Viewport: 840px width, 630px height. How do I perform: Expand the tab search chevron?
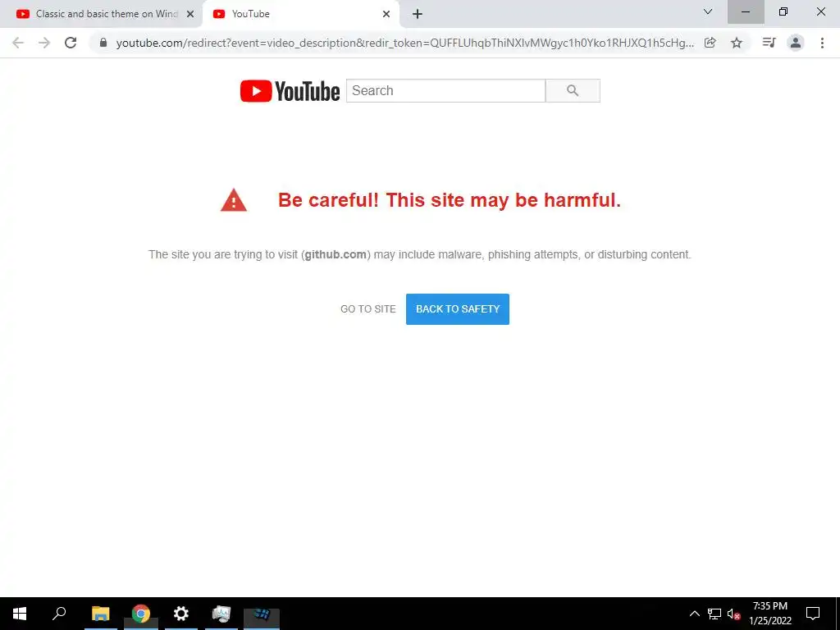tap(708, 11)
